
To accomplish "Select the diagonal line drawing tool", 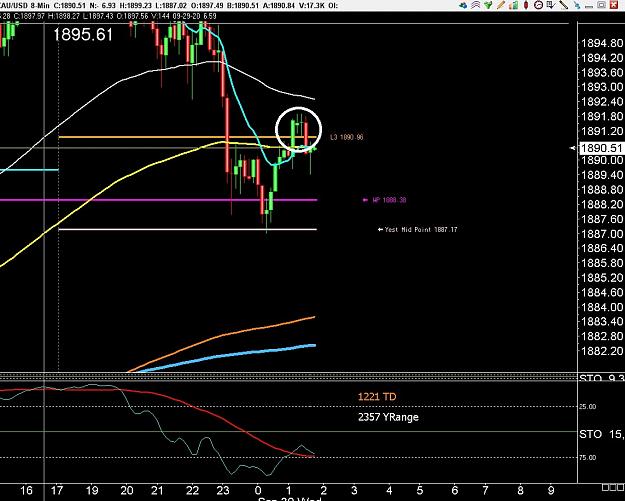I will [563, 5].
